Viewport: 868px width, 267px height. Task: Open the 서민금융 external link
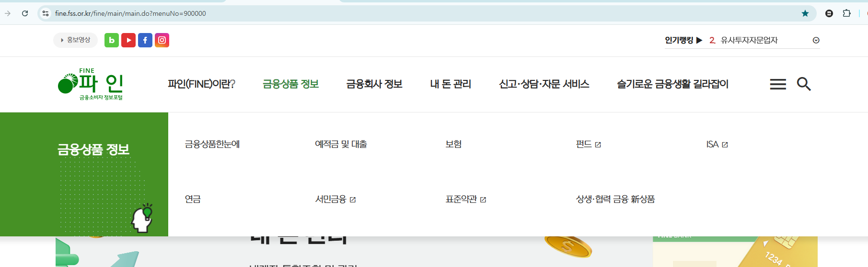click(336, 199)
